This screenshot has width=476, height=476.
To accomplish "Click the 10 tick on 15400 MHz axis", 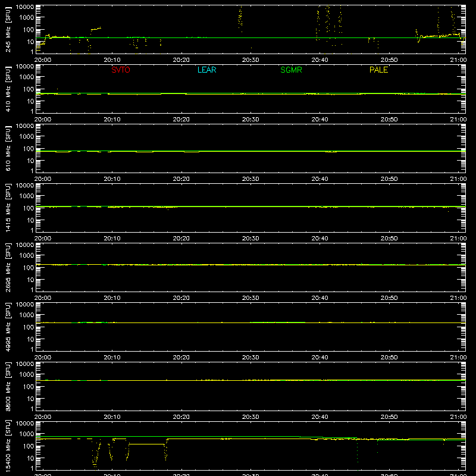I will click(31, 458).
